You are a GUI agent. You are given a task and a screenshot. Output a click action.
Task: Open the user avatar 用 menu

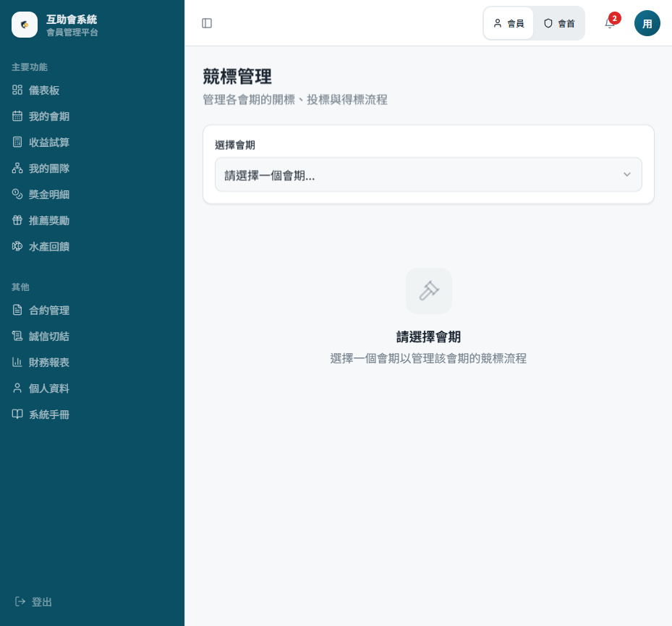click(647, 23)
